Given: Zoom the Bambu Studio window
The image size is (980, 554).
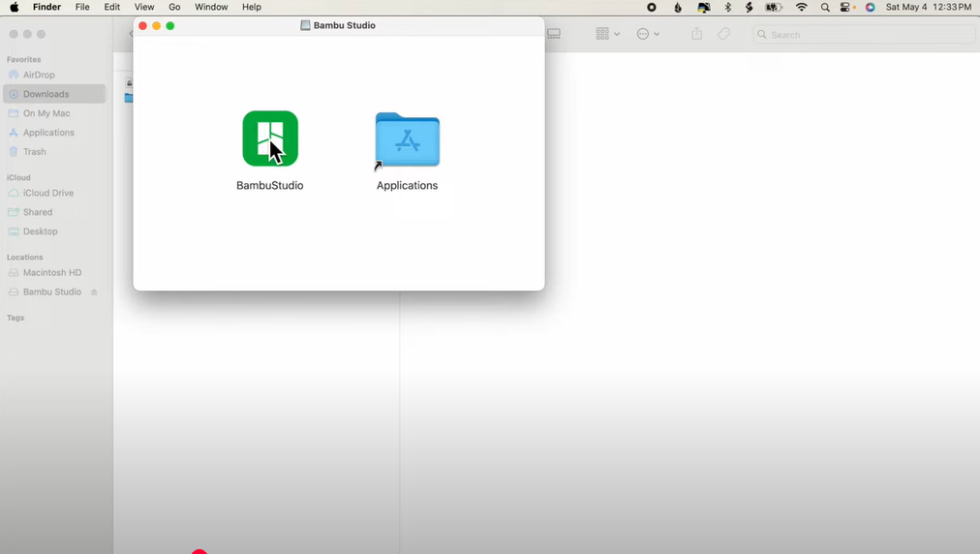Looking at the screenshot, I should 170,25.
